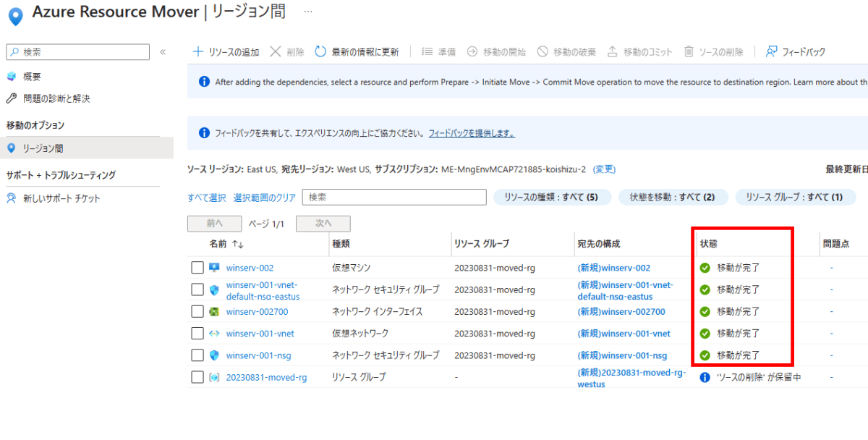Image resolution: width=868 pixels, height=440 pixels.
Task: Check the winserv-002700 row checkbox
Action: click(x=197, y=312)
